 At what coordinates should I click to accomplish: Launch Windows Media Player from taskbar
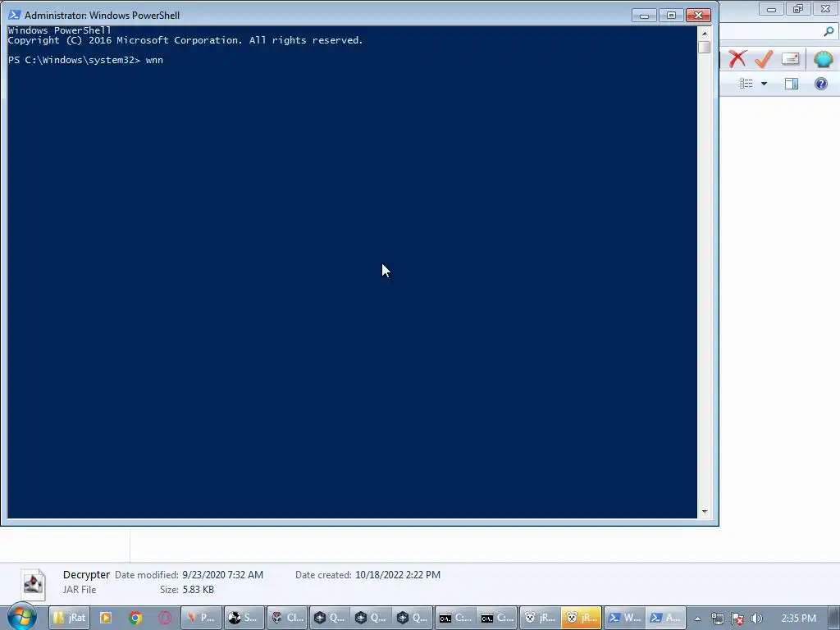pyautogui.click(x=106, y=618)
